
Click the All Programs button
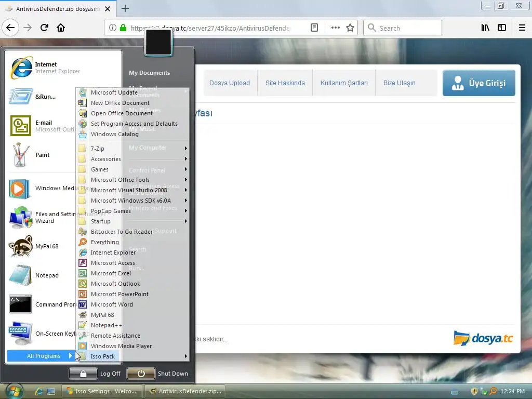(x=41, y=356)
